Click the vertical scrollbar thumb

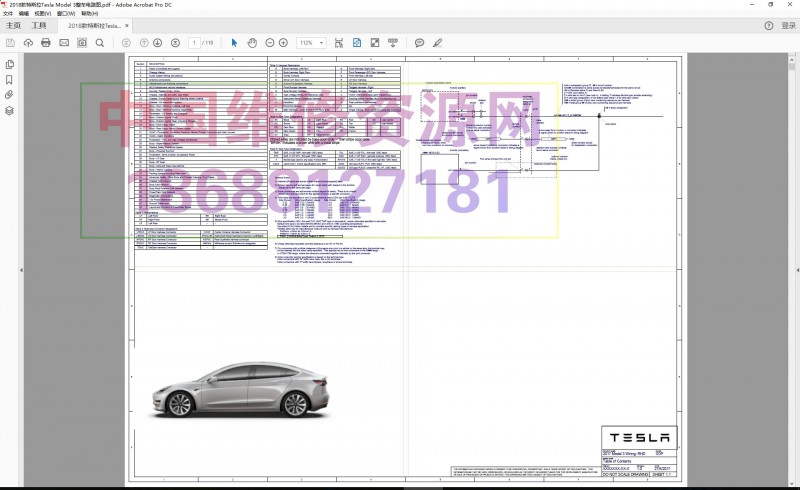(792, 66)
